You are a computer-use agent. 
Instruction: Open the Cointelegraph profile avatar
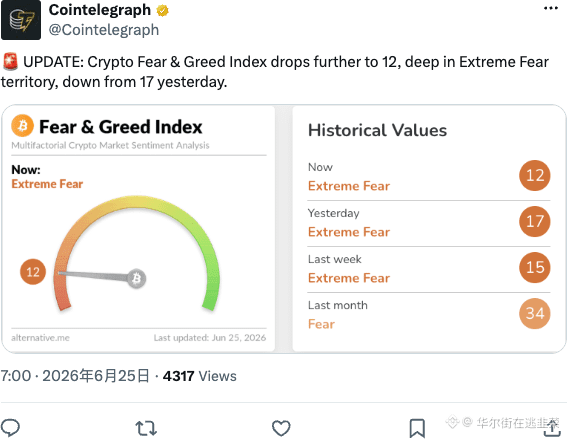point(21,20)
